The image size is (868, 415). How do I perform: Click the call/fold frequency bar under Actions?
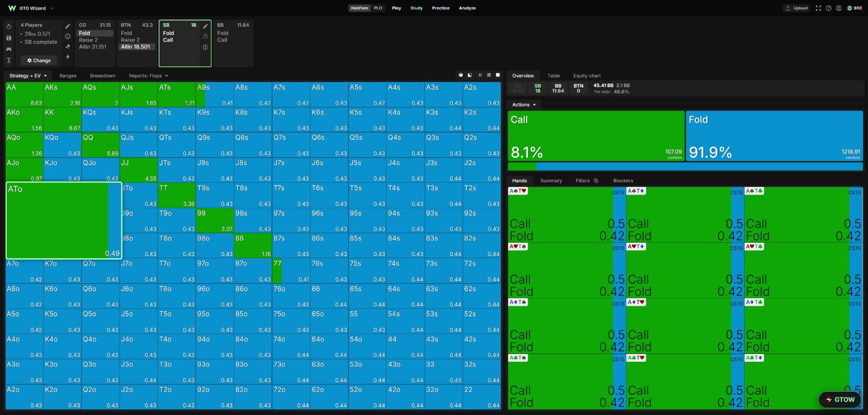pyautogui.click(x=685, y=166)
